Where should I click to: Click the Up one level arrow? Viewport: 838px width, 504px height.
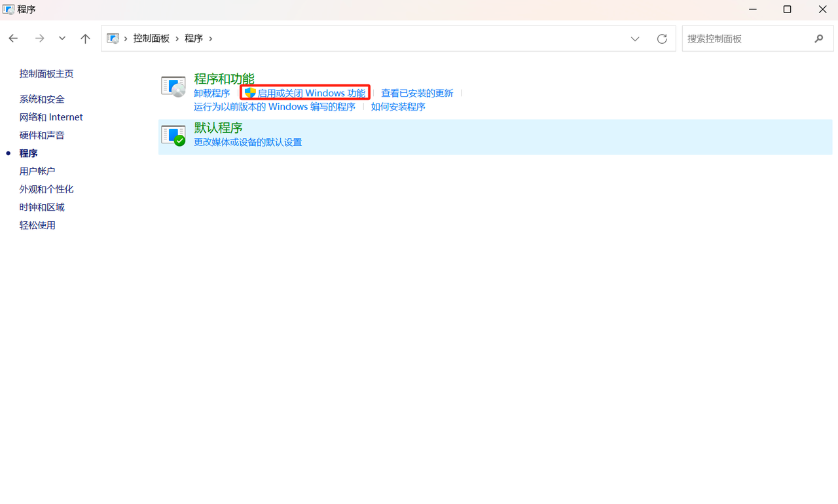pos(85,39)
